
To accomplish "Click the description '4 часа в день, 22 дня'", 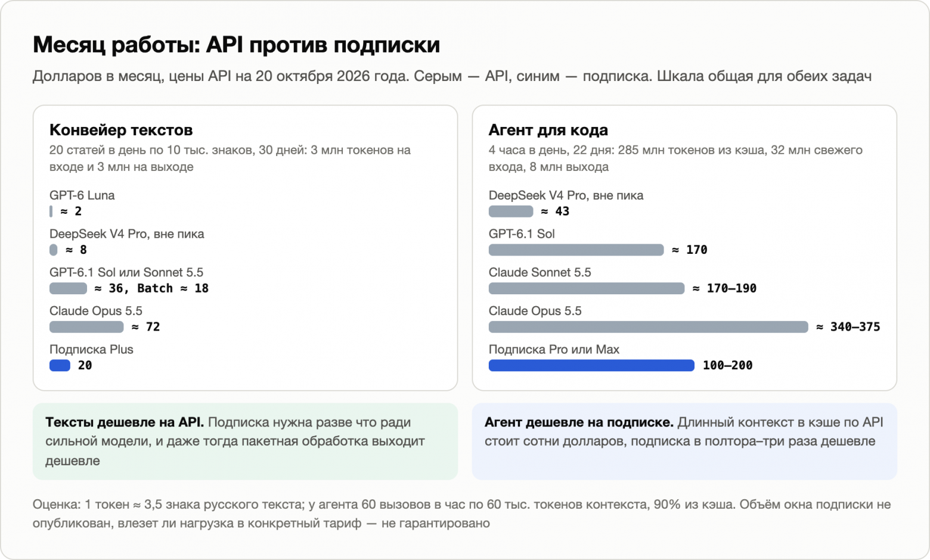I will click(675, 158).
